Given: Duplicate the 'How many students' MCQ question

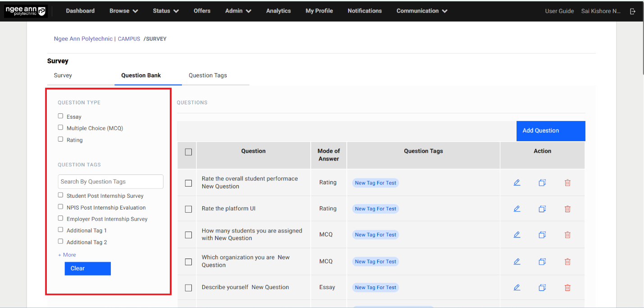Looking at the screenshot, I should pos(542,235).
